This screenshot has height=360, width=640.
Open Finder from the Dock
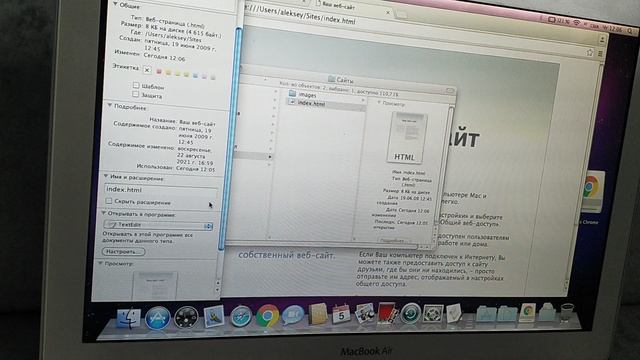click(128, 318)
